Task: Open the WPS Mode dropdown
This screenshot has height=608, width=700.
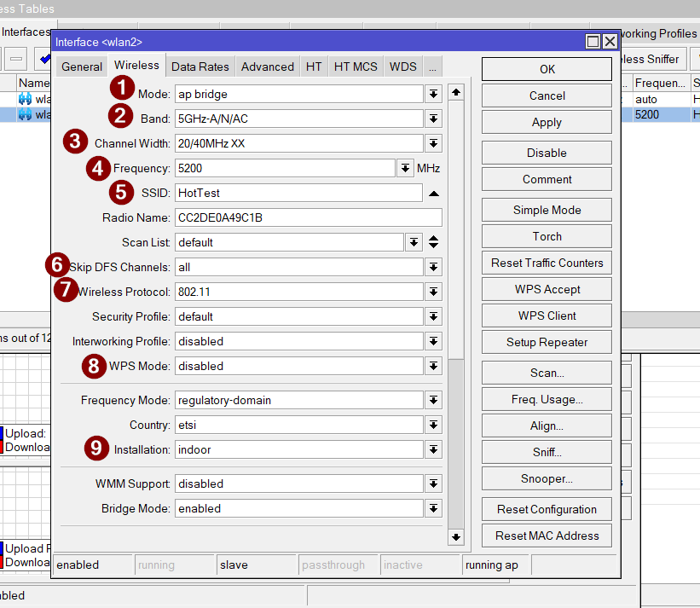Action: pyautogui.click(x=433, y=367)
